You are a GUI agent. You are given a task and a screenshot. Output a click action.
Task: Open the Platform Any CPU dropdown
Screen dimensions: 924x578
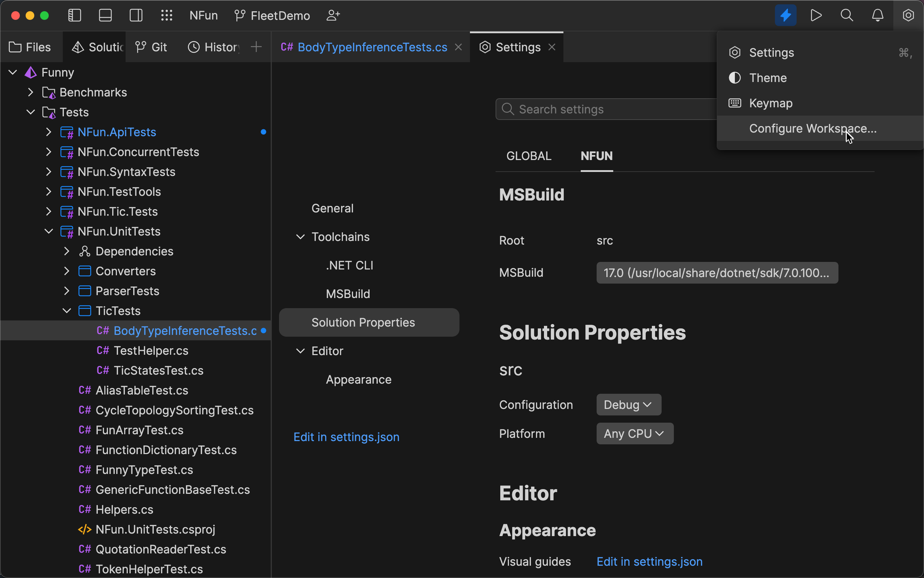point(635,433)
